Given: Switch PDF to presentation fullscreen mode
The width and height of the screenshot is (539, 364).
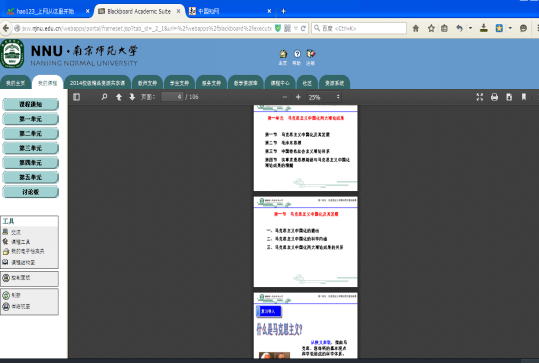Looking at the screenshot, I should [x=480, y=97].
